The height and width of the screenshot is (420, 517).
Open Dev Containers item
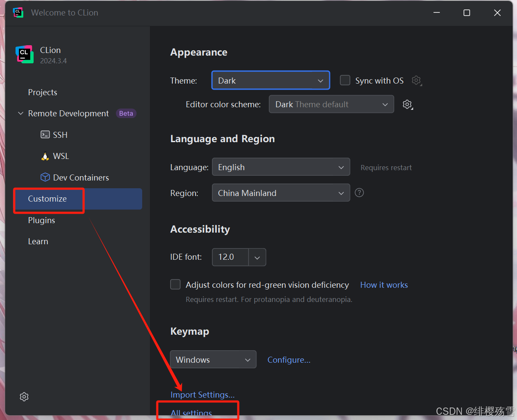(81, 177)
